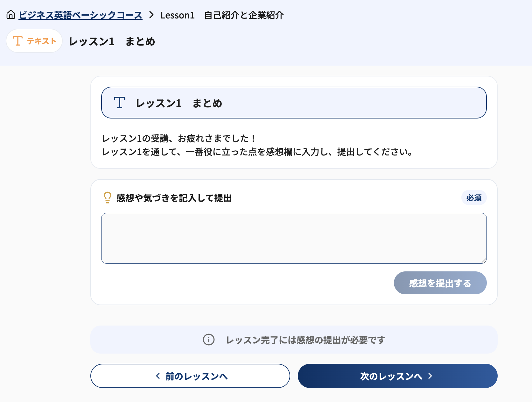Click the レッスン1 まとめ card header
This screenshot has height=402, width=532.
point(294,103)
